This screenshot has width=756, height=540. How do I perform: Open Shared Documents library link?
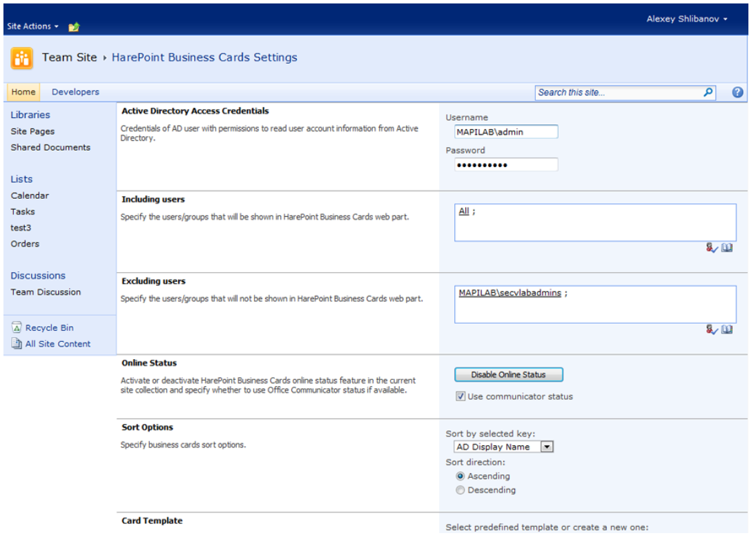[50, 147]
